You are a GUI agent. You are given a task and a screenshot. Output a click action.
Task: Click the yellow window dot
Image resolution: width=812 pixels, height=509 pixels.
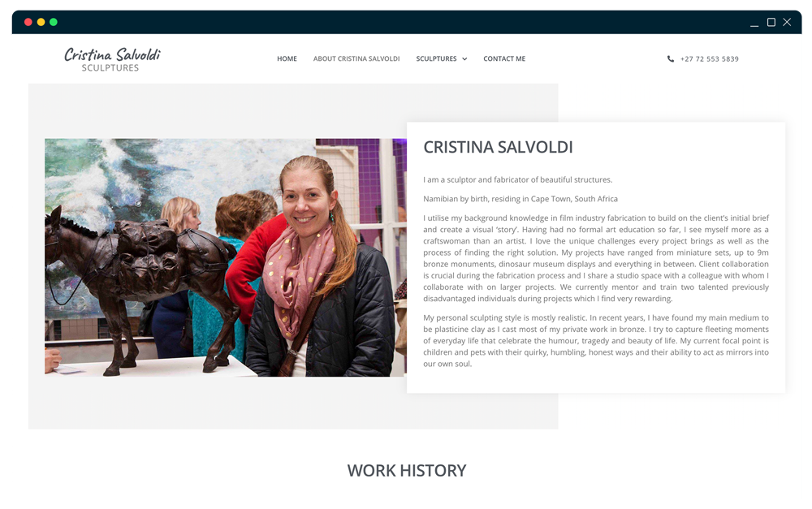point(41,22)
